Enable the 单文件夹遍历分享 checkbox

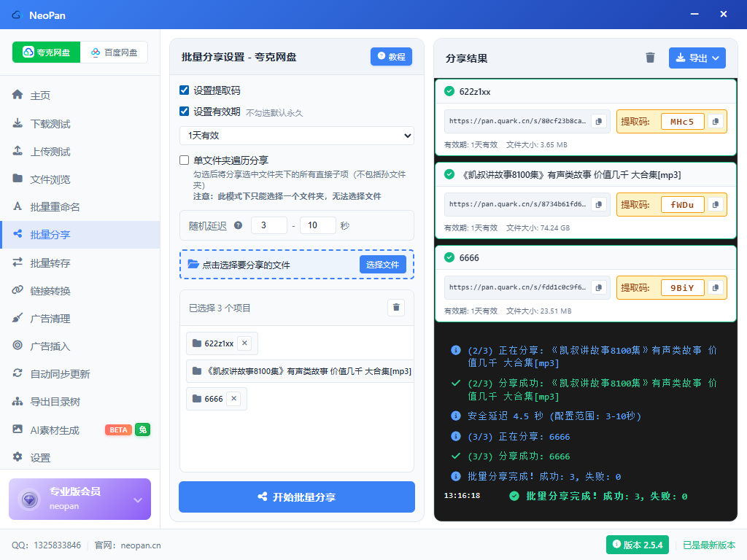click(185, 160)
